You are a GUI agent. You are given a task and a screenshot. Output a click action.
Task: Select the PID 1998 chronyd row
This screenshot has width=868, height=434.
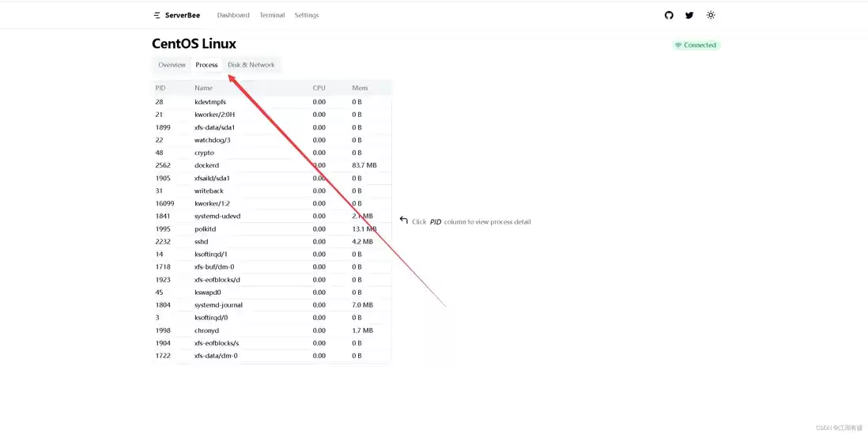pyautogui.click(x=272, y=330)
